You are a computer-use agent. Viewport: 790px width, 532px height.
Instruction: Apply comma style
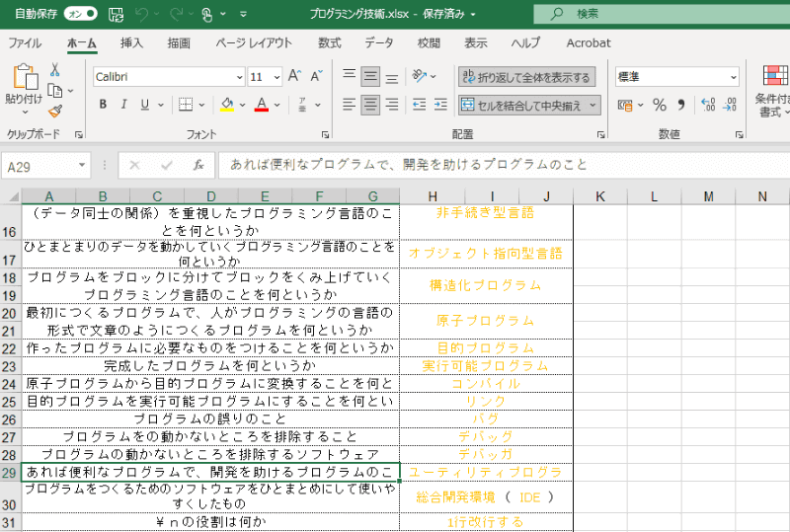click(x=681, y=105)
